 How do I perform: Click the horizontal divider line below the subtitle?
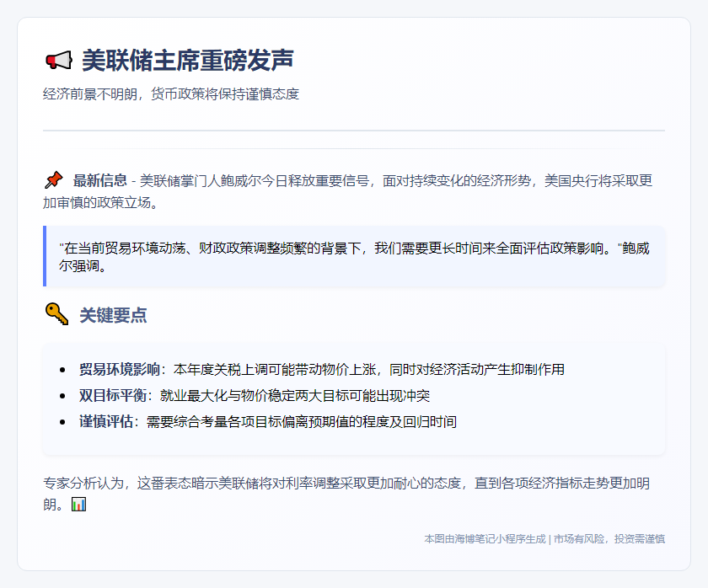coord(354,131)
